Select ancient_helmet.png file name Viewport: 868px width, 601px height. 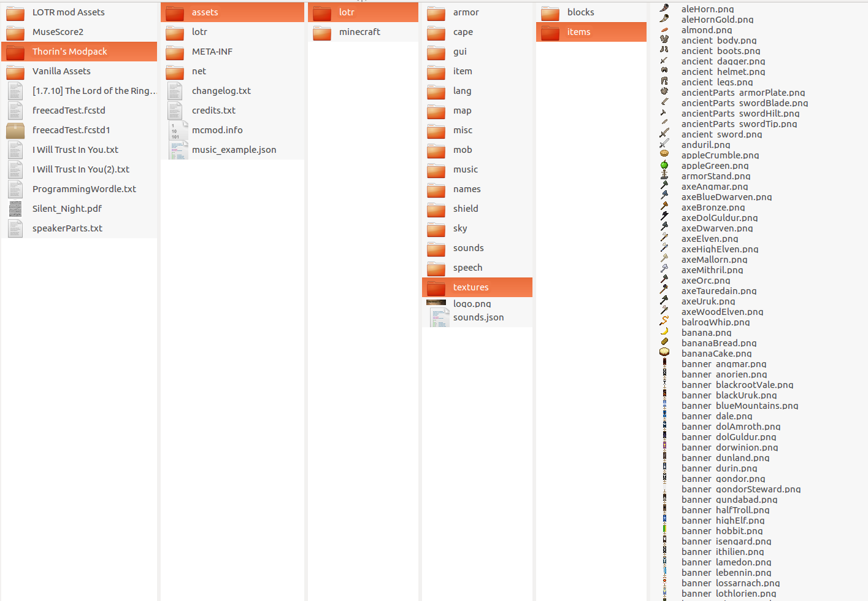click(723, 71)
